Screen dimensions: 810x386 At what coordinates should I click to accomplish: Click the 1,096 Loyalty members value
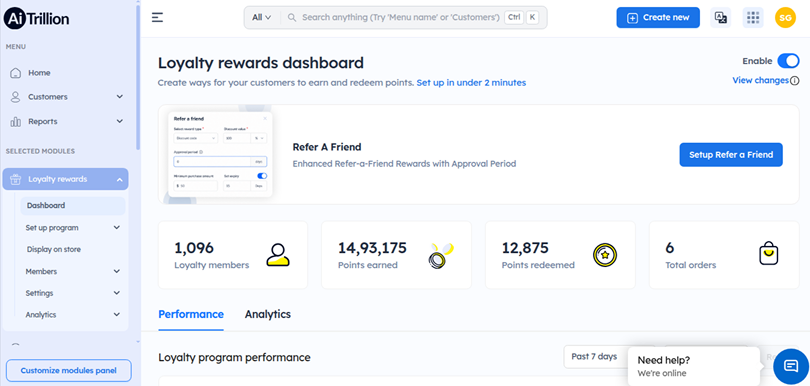click(x=194, y=248)
